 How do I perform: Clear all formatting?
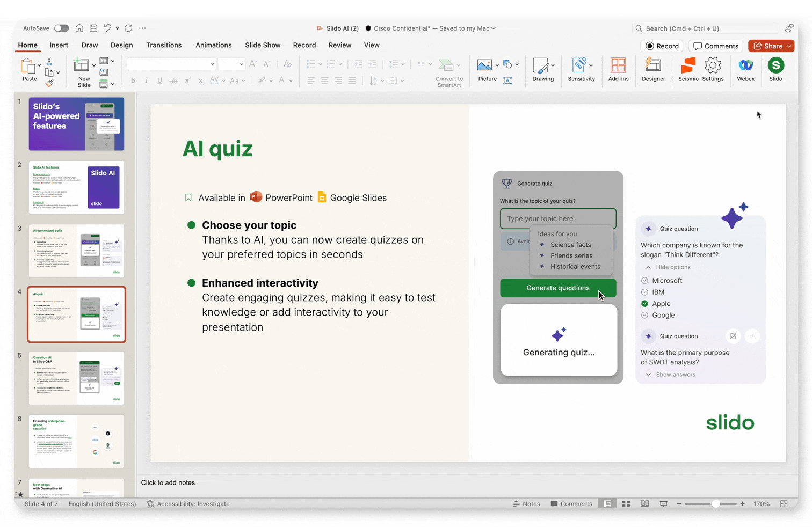tap(287, 64)
